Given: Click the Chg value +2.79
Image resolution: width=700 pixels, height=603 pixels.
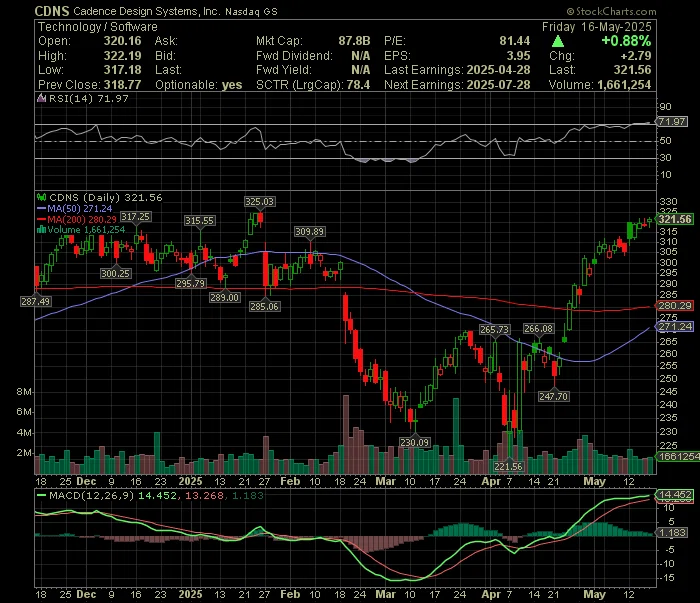Looking at the screenshot, I should [x=636, y=56].
